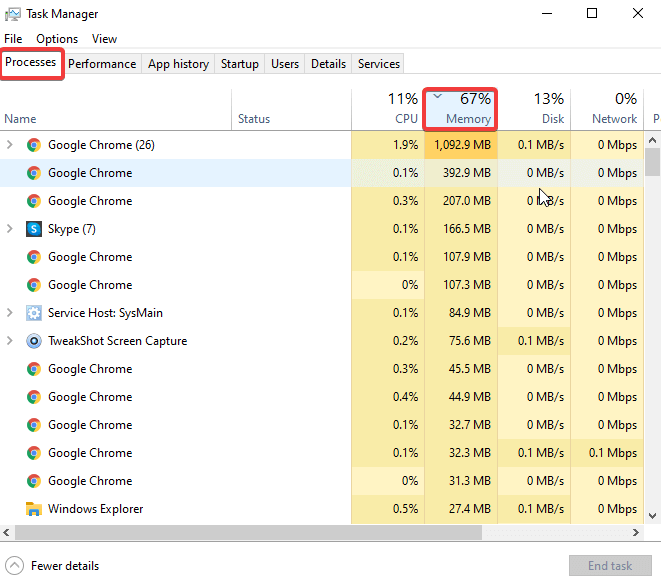The height and width of the screenshot is (588, 661).
Task: Click the vertical scrollbar down arrow
Action: tap(652, 516)
